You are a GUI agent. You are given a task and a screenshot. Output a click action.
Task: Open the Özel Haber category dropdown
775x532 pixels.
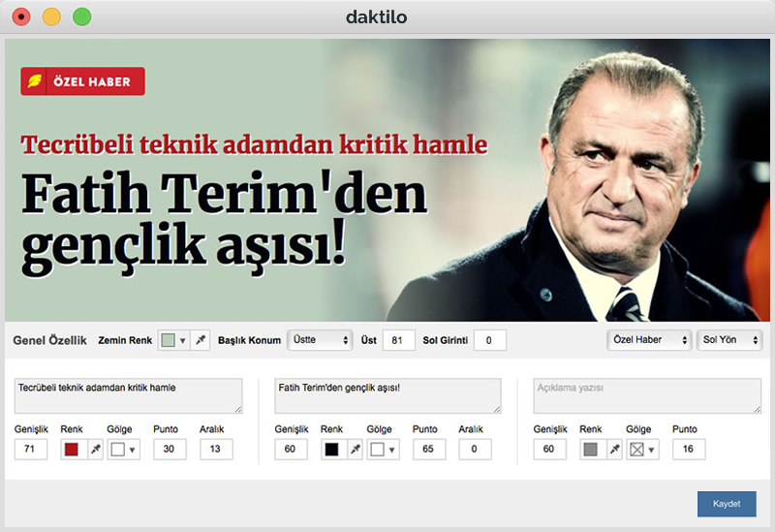[648, 340]
